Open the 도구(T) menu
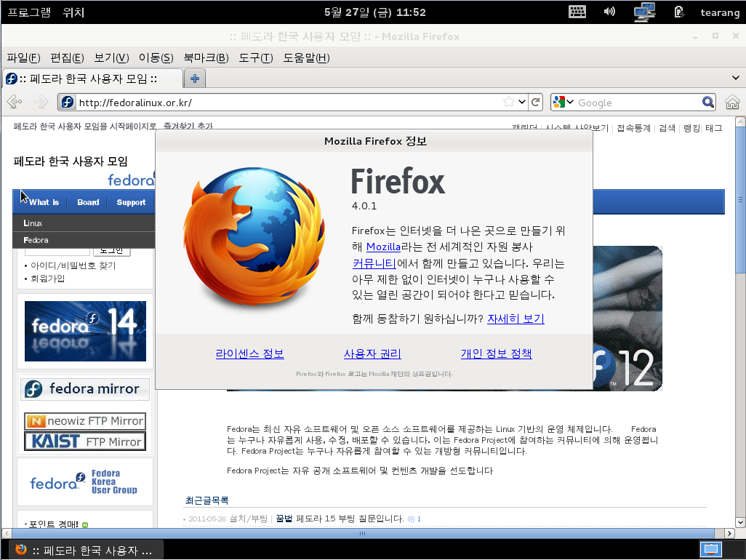746x560 pixels. tap(256, 58)
